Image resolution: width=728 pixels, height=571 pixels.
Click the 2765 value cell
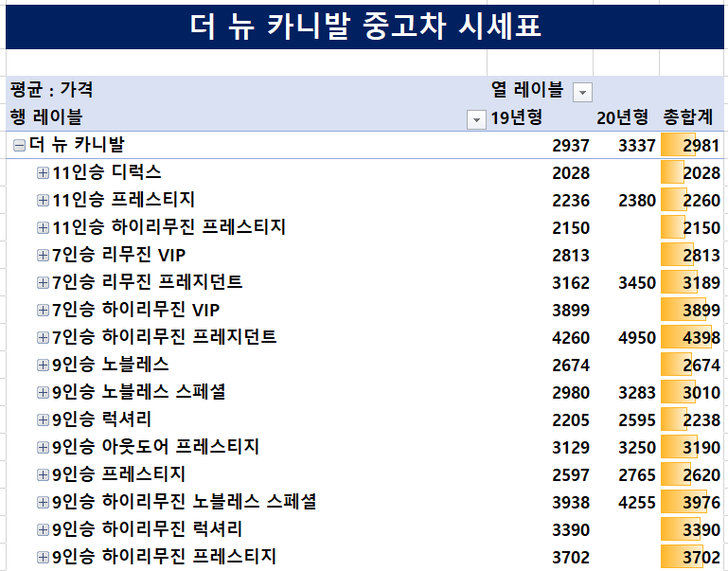636,475
